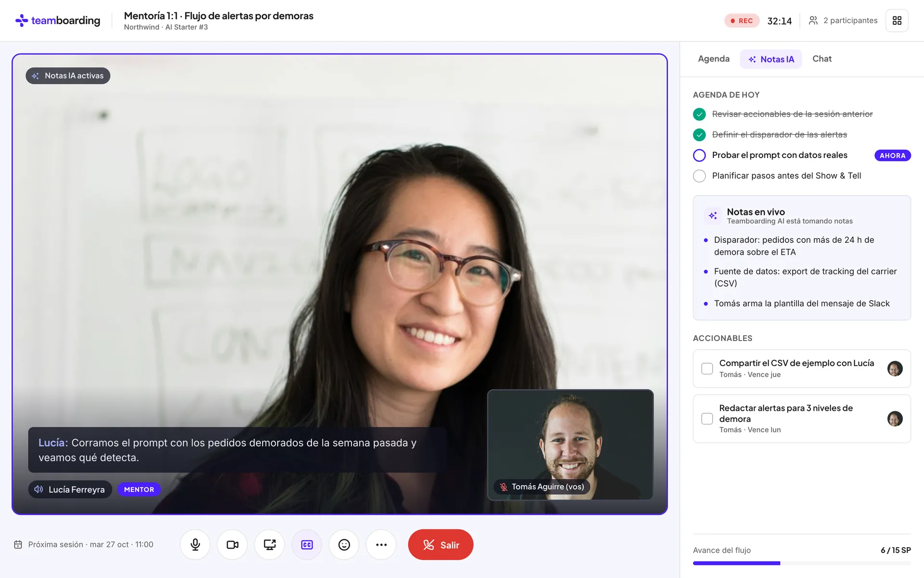Image resolution: width=924 pixels, height=578 pixels.
Task: Uncheck Definir el disparador de las alertas
Action: pyautogui.click(x=699, y=135)
